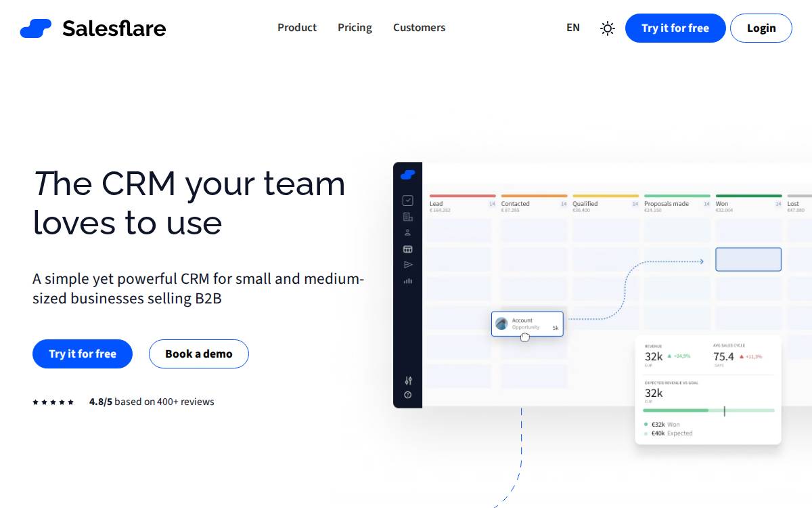Click the +24,9% revenue change indicator
The height and width of the screenshot is (508, 812).
click(x=679, y=356)
